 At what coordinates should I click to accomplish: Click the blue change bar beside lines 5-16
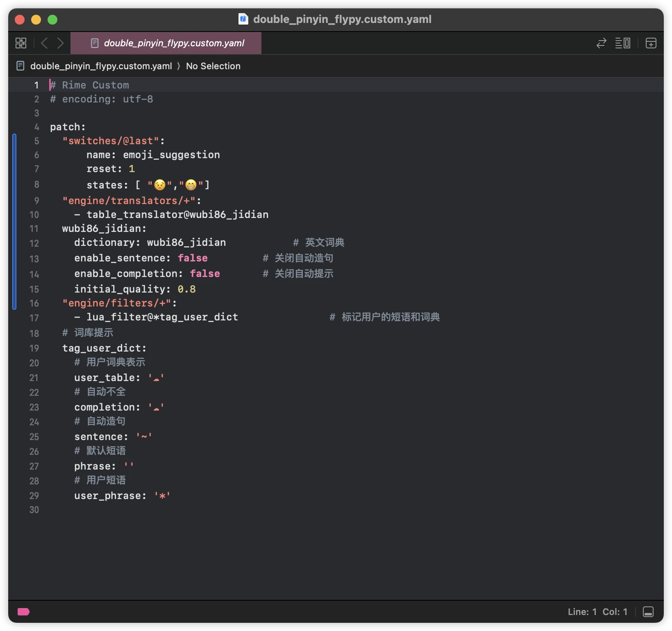[14, 222]
